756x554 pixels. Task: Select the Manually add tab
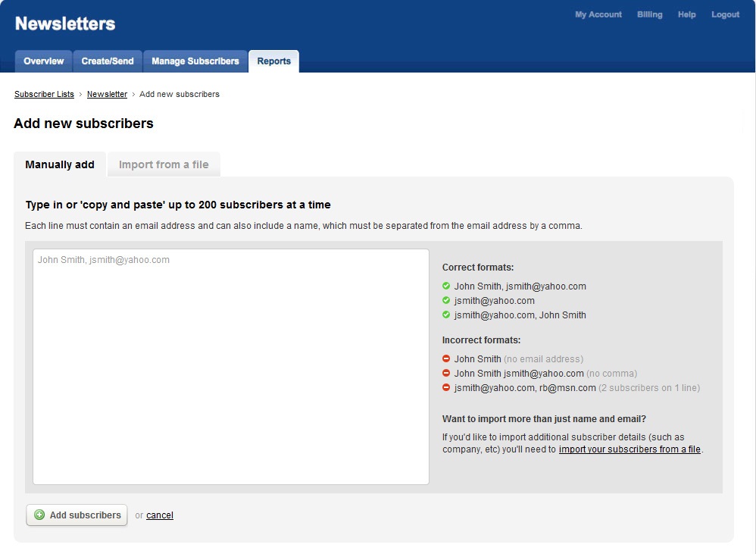(60, 164)
